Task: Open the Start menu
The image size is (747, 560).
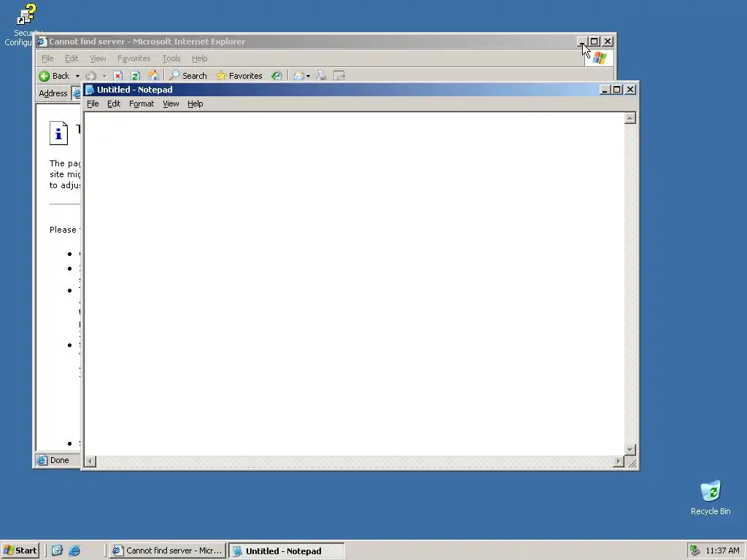Action: click(20, 551)
